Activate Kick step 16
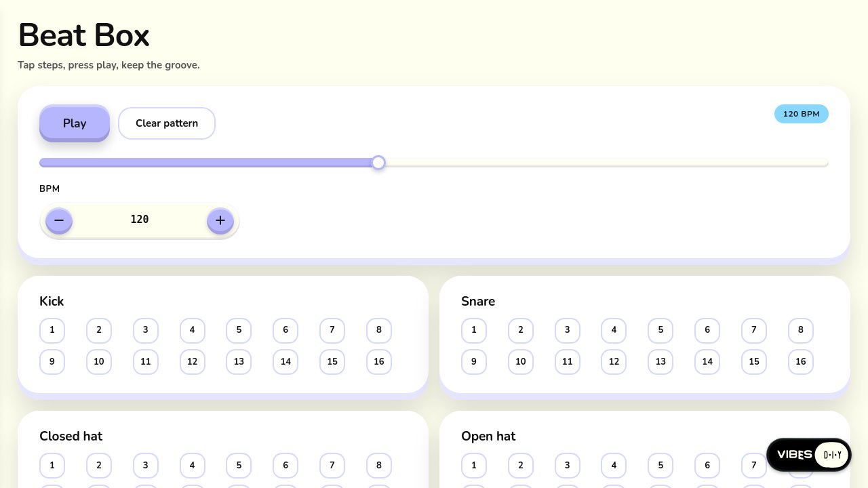Viewport: 868px width, 488px height. 379,362
